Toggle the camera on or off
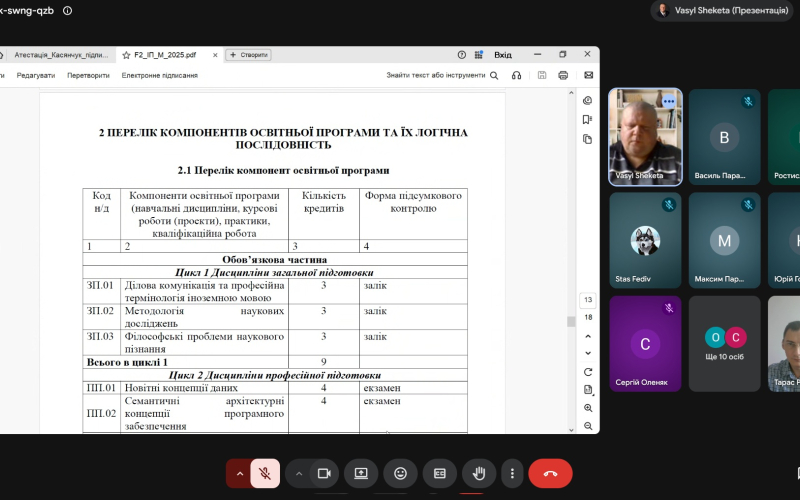Image resolution: width=800 pixels, height=500 pixels. (x=324, y=473)
